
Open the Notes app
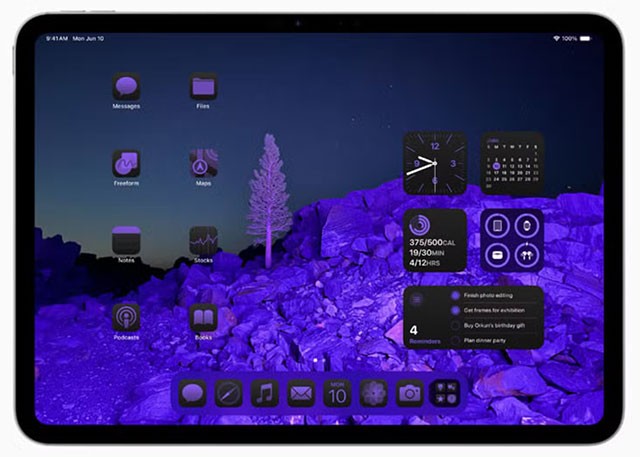126,240
